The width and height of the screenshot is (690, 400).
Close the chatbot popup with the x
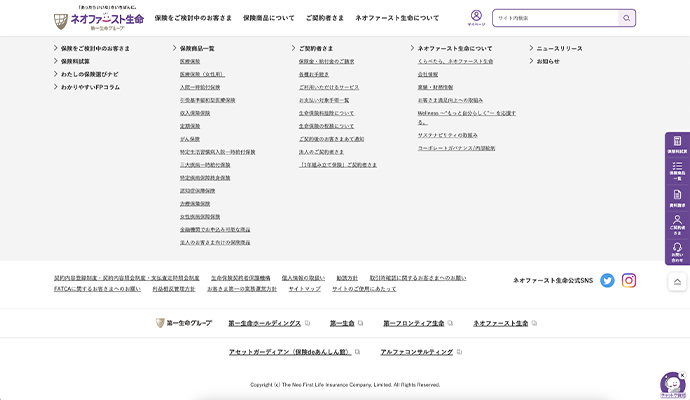point(682,376)
